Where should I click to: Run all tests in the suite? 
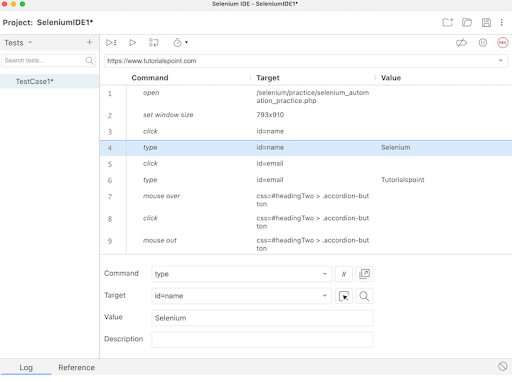(111, 43)
